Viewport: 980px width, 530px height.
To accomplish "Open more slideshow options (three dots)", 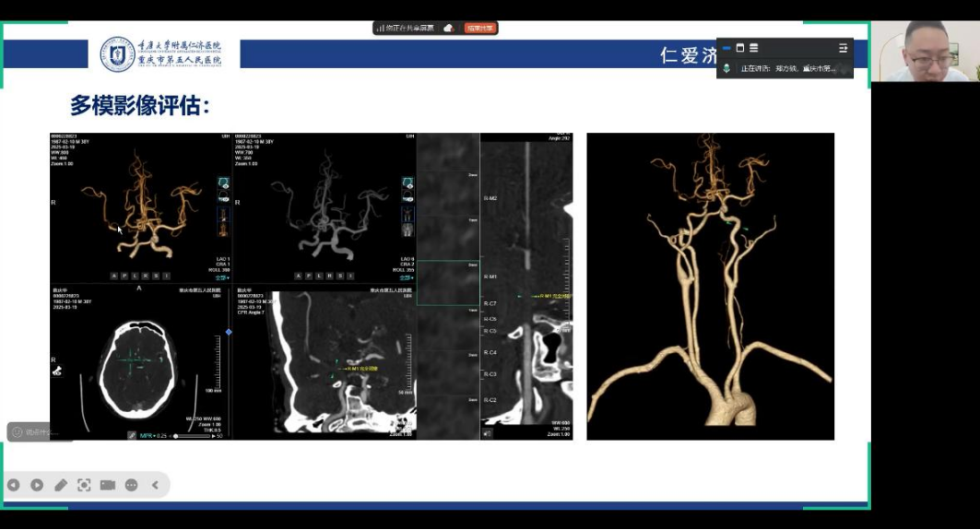I will (x=131, y=485).
